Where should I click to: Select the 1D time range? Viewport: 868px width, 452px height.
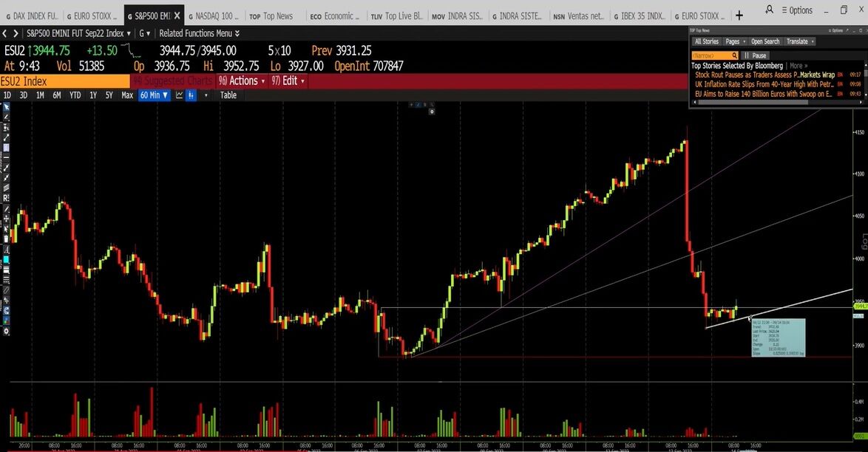[7, 95]
